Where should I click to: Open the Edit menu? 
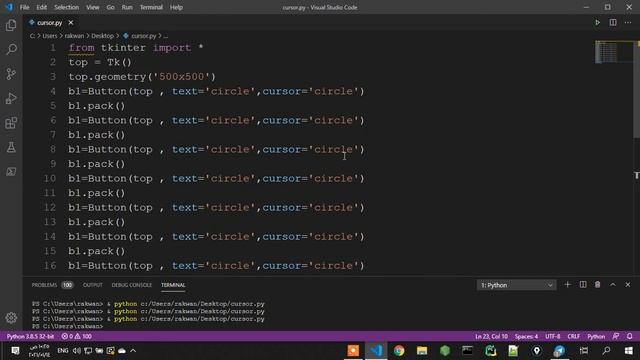pos(42,7)
